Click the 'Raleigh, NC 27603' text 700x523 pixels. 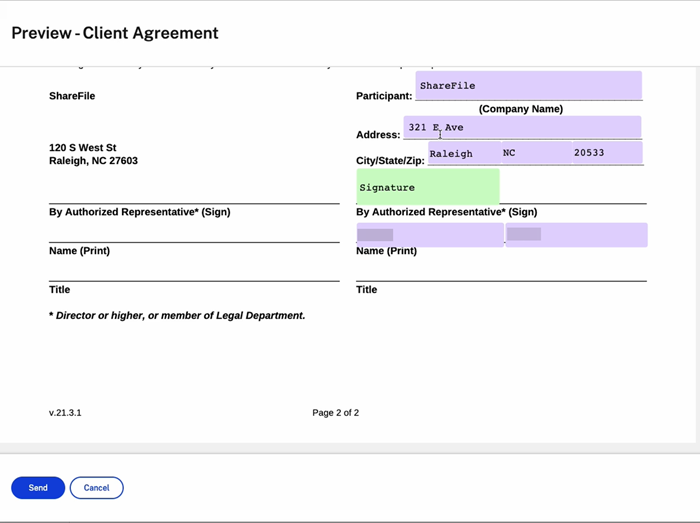(x=93, y=161)
